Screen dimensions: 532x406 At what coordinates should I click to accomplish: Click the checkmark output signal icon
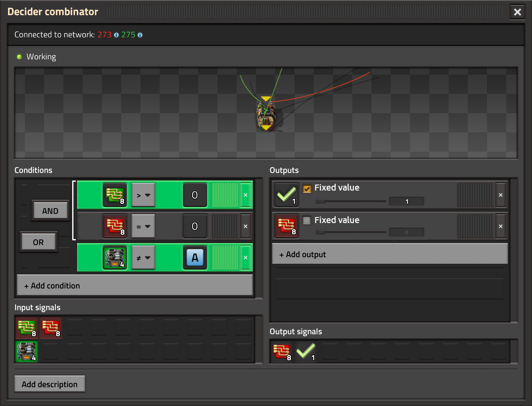point(286,195)
